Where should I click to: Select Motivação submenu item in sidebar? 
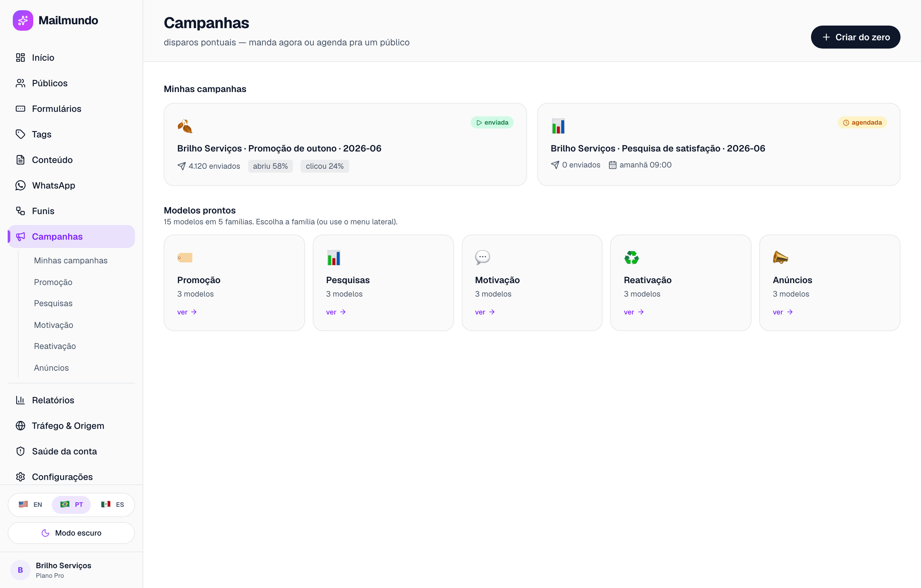(x=53, y=325)
